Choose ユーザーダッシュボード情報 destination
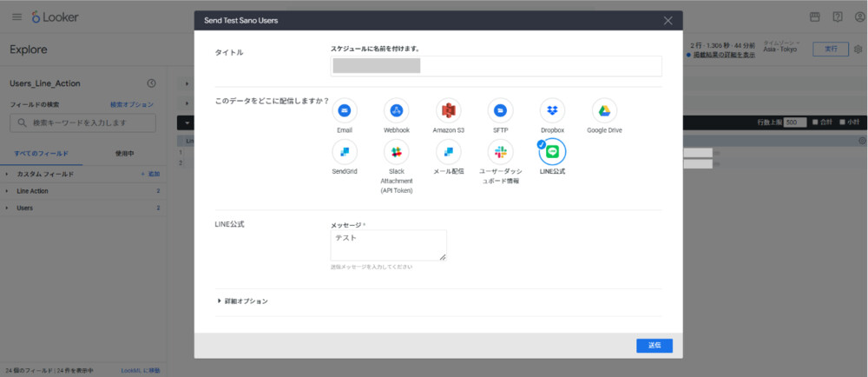 (501, 152)
